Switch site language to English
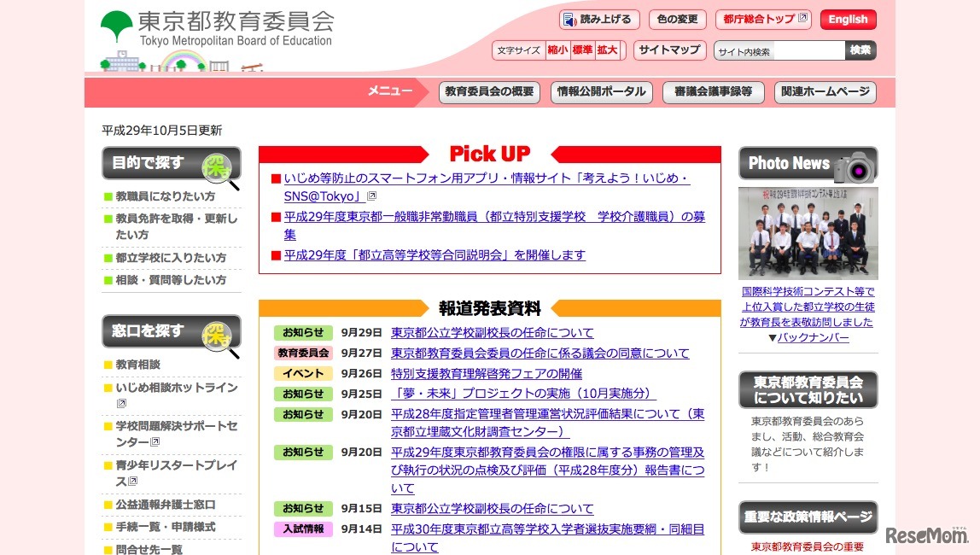This screenshot has width=980, height=555. coord(848,20)
